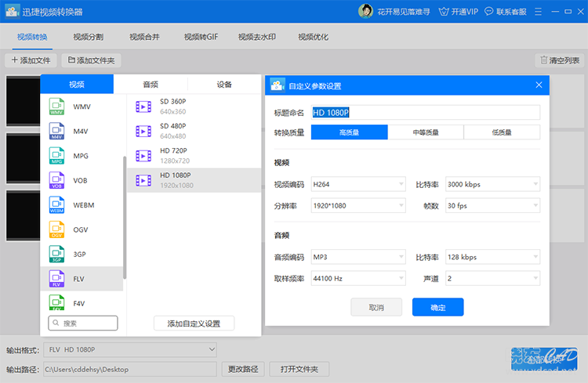Viewport: 588px width, 383px height.
Task: Select the 3GP format icon
Action: pos(56,254)
